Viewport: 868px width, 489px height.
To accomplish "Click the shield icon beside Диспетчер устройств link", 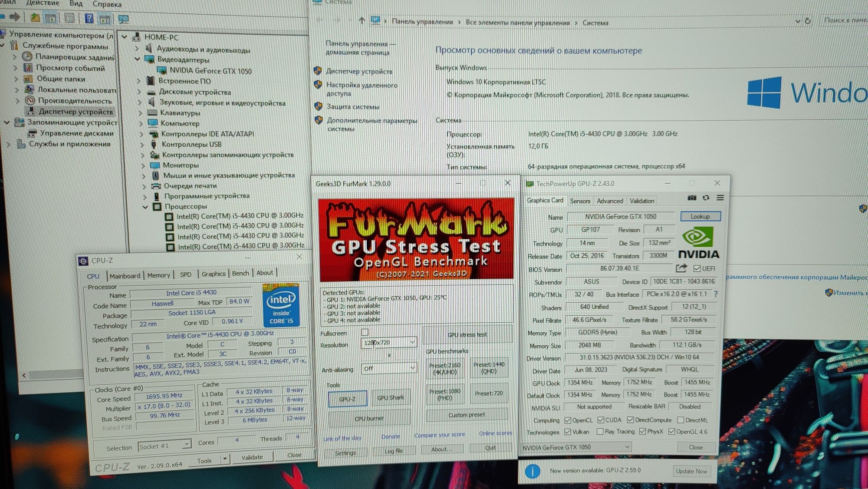I will (x=318, y=71).
